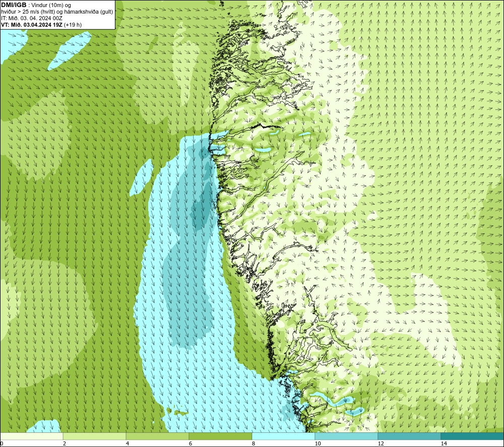Click the 8–10 m/s light cyan legend band
This screenshot has height=447, width=504.
tap(283, 436)
